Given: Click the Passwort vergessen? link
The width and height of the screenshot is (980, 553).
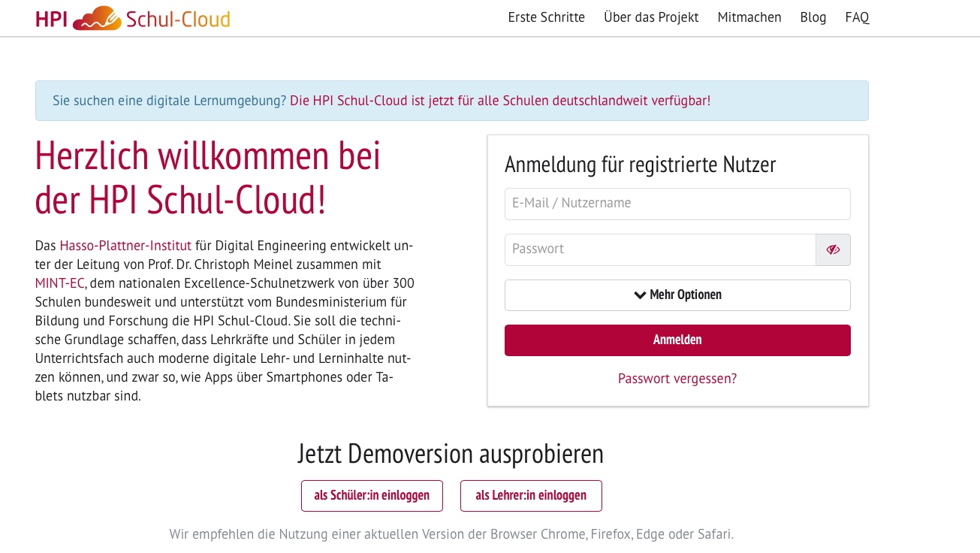Looking at the screenshot, I should click(x=677, y=379).
